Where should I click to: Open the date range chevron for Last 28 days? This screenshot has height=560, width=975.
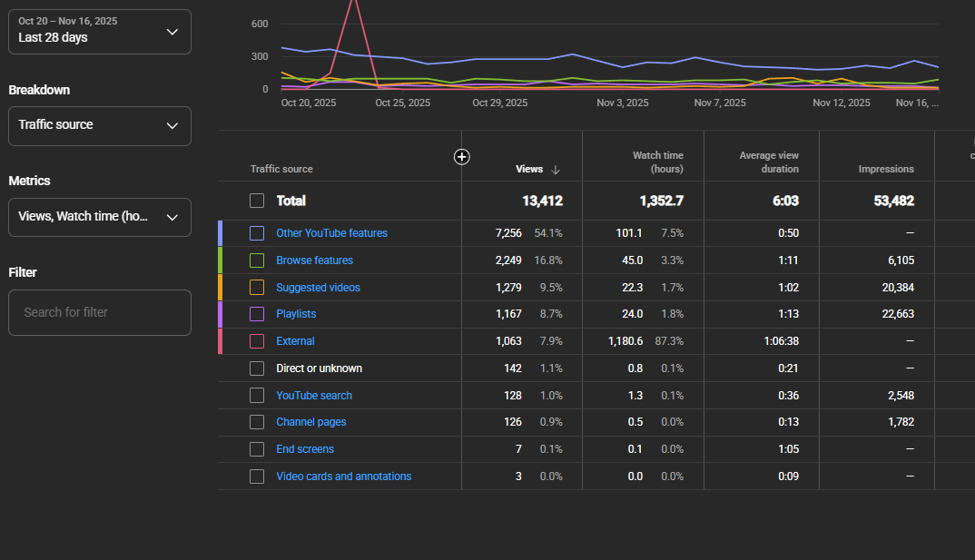point(172,32)
